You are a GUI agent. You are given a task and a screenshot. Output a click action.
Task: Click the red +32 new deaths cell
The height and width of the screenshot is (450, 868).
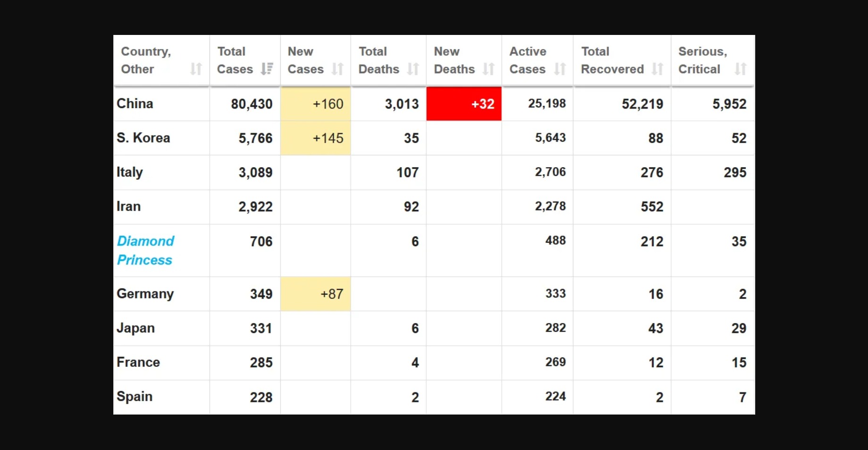(464, 104)
